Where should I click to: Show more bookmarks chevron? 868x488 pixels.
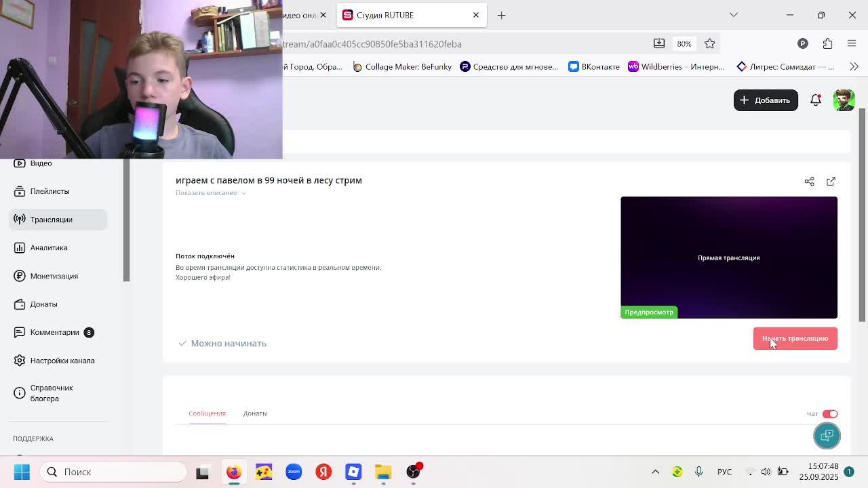pos(854,66)
